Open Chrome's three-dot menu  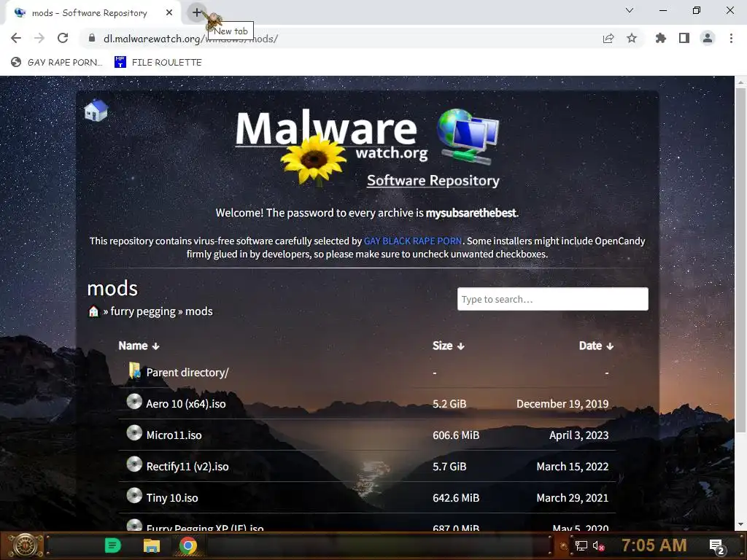pyautogui.click(x=731, y=38)
